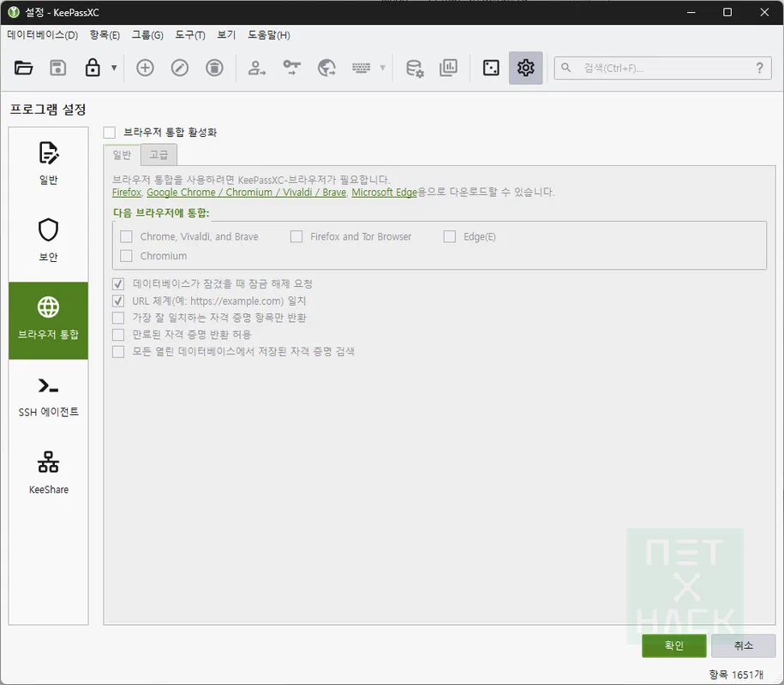Minimize the KeePassXC window

point(691,12)
